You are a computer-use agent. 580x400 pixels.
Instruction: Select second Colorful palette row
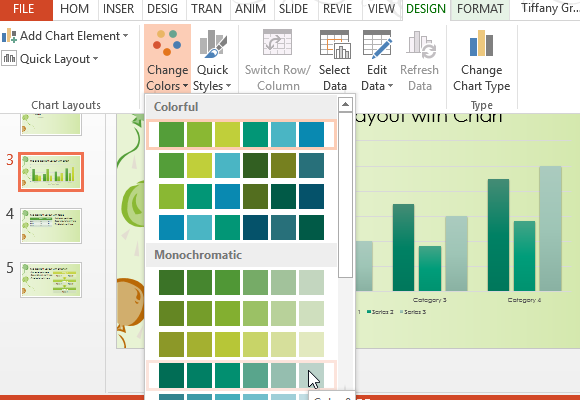[241, 165]
